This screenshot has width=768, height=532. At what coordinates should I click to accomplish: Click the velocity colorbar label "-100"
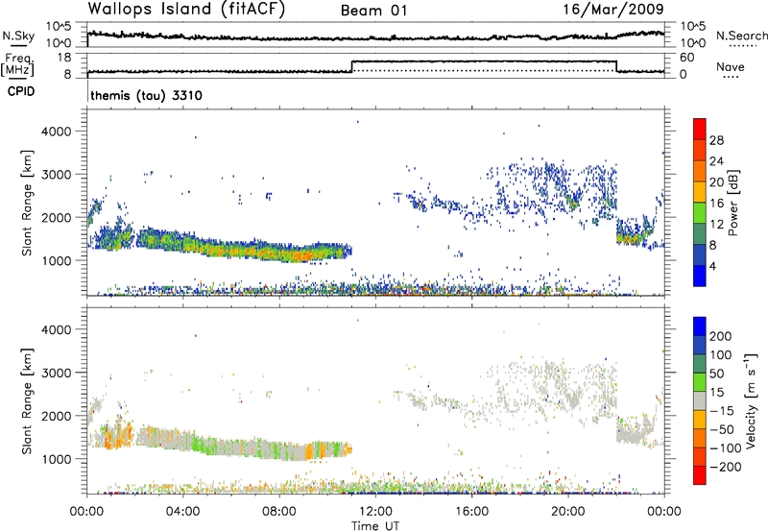[726, 447]
